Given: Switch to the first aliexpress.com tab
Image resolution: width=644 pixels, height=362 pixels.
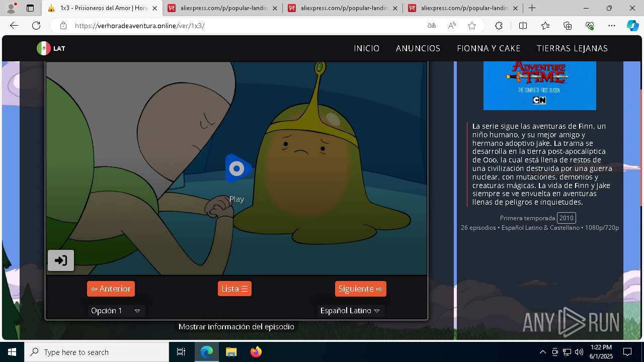Looking at the screenshot, I should click(222, 8).
